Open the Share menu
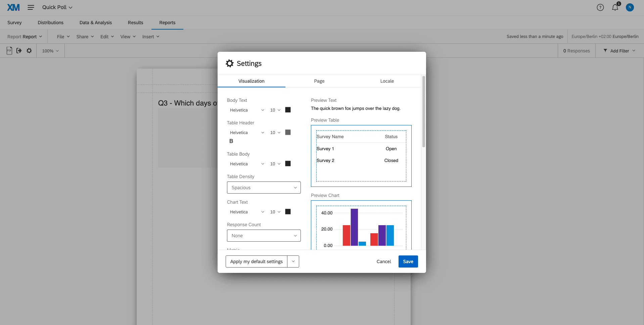644x325 pixels. (85, 37)
